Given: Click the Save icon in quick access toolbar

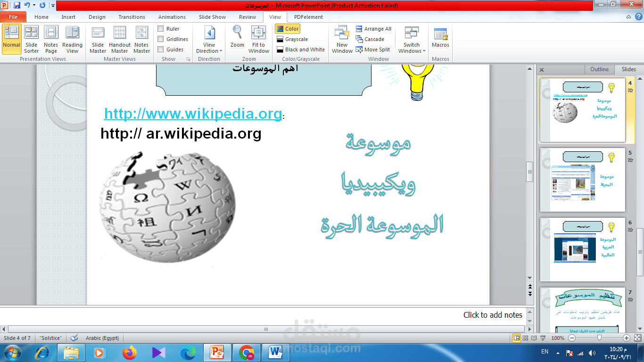Looking at the screenshot, I should point(17,5).
